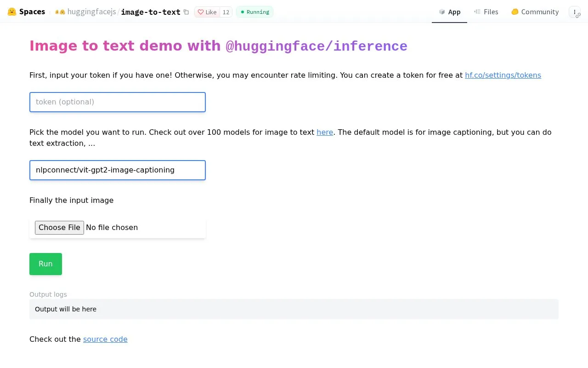588x368 pixels.
Task: Click the Output will be here log area
Action: (x=294, y=309)
